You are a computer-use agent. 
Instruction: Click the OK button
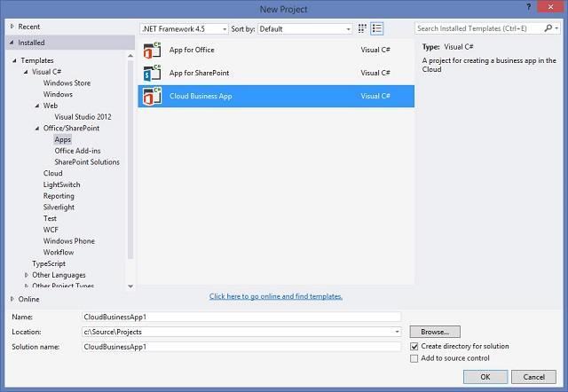pyautogui.click(x=485, y=377)
